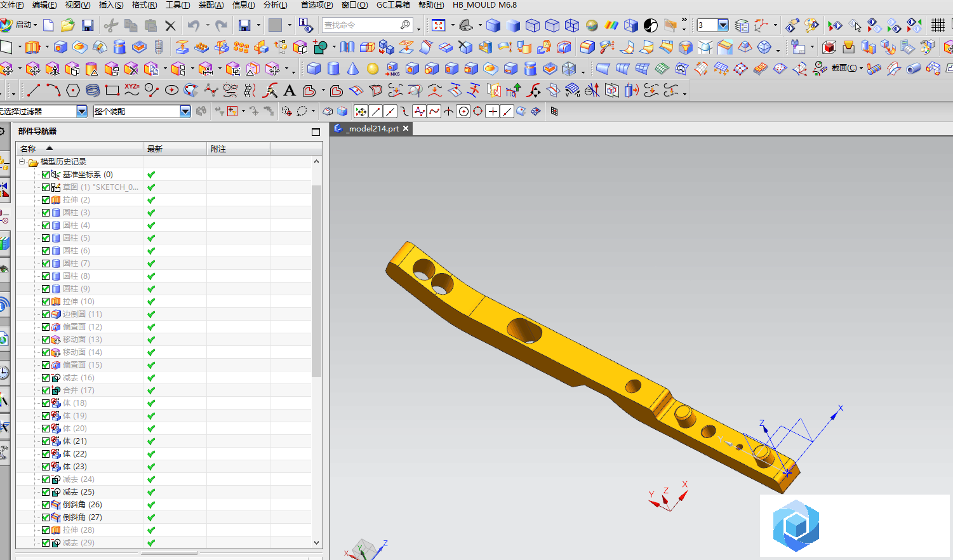Click the Sphere primitive icon
Image resolution: width=953 pixels, height=560 pixels.
point(373,69)
